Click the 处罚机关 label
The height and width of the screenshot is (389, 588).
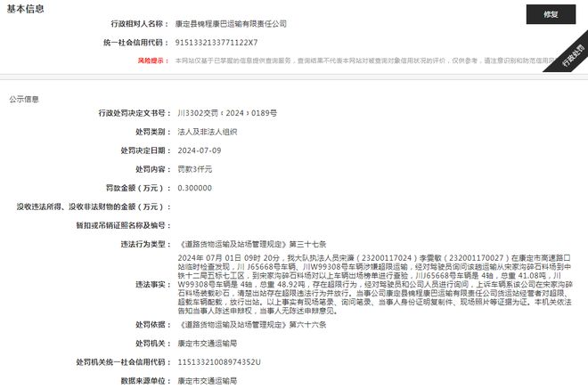(x=153, y=344)
